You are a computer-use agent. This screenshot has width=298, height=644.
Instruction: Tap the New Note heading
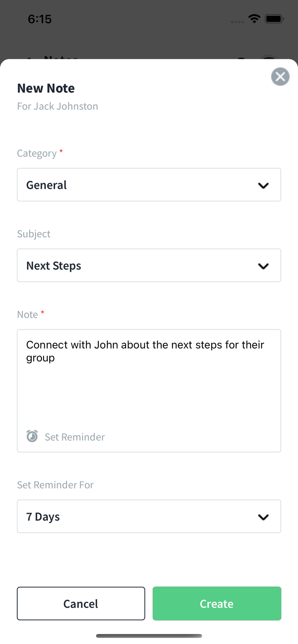point(46,88)
